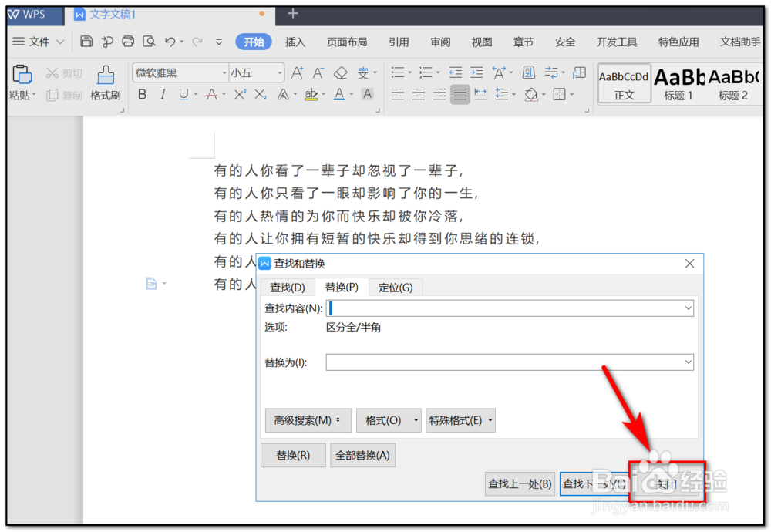This screenshot has width=771, height=532.
Task: Toggle character shading A icon
Action: coord(367,94)
